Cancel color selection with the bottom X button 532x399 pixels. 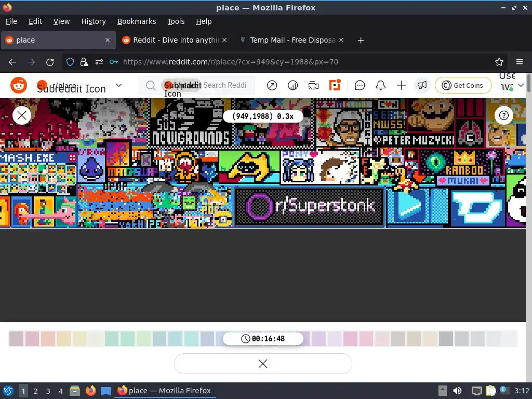point(263,364)
